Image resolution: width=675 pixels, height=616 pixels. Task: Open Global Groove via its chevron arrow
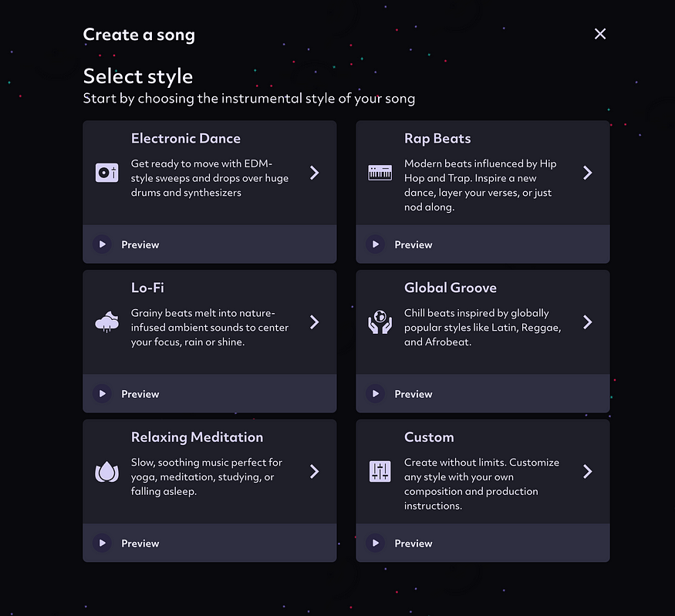588,322
